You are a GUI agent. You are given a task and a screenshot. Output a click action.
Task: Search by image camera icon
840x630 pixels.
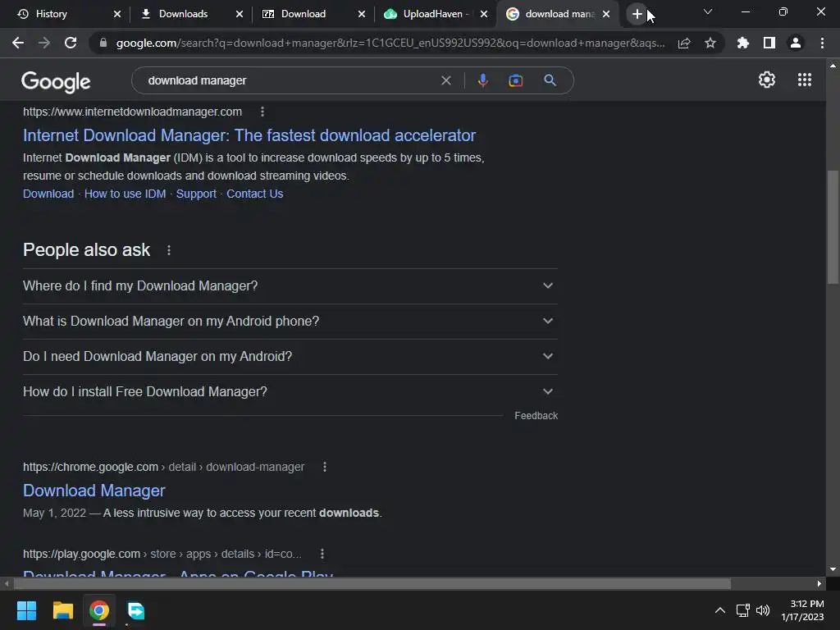(x=515, y=80)
